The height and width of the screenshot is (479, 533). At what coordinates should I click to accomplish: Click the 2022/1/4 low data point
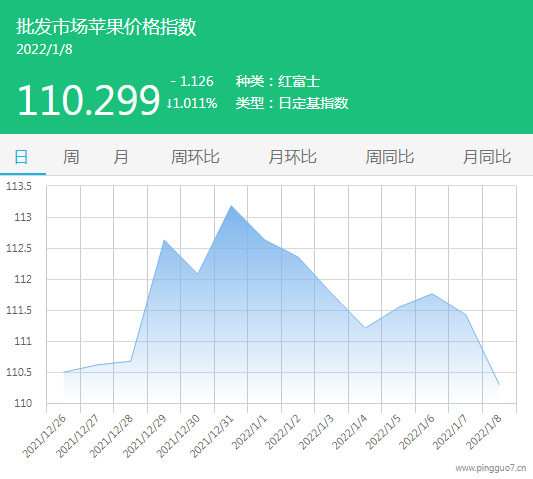click(365, 328)
